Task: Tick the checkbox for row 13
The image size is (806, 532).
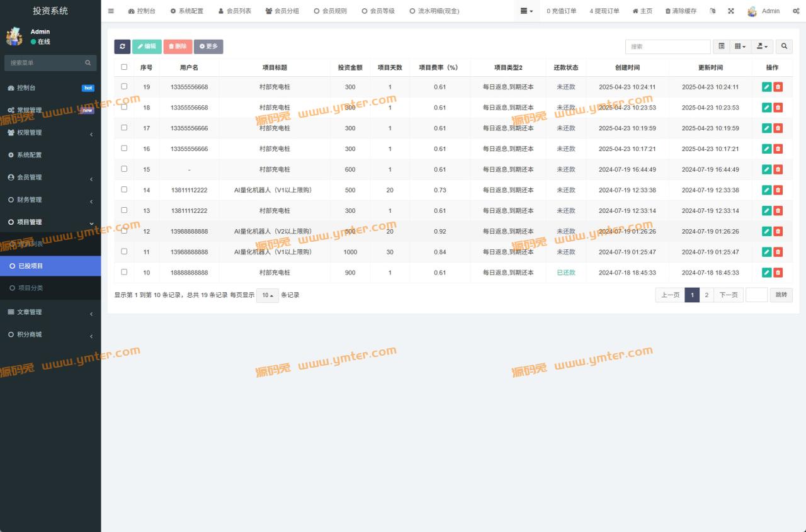Action: 124,210
